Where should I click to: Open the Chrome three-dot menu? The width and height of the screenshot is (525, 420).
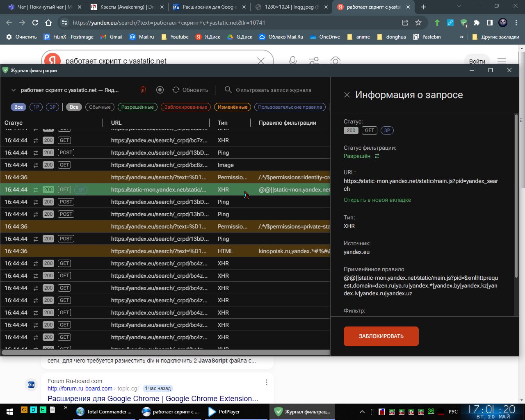tap(516, 23)
